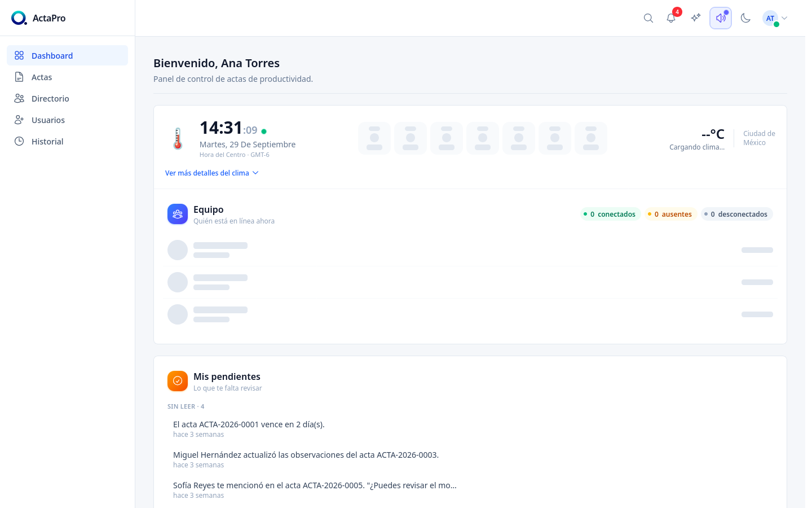Open Usuarios in the sidebar
This screenshot has height=508, width=812.
[x=68, y=120]
